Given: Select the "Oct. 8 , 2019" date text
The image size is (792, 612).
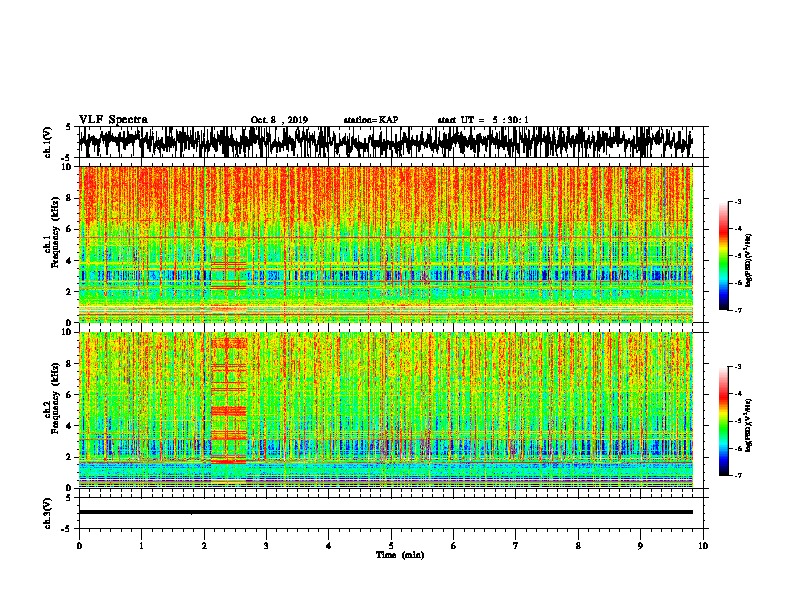Looking at the screenshot, I should pyautogui.click(x=279, y=120).
